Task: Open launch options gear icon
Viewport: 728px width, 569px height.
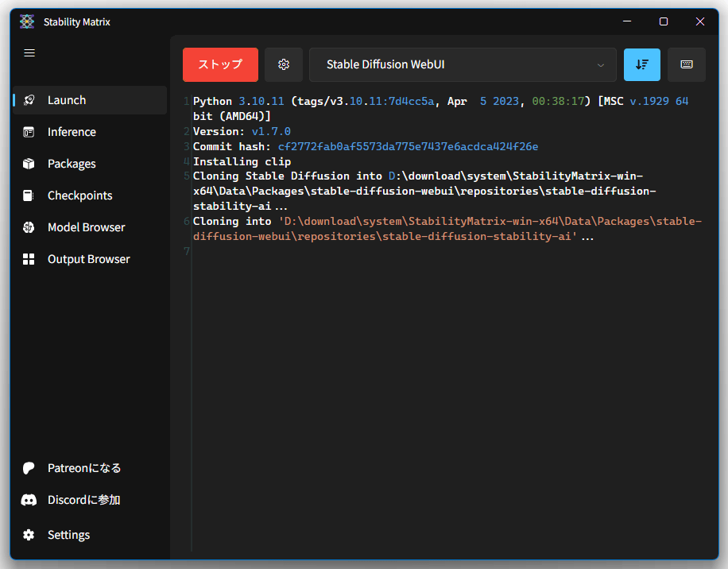Action: [x=284, y=64]
